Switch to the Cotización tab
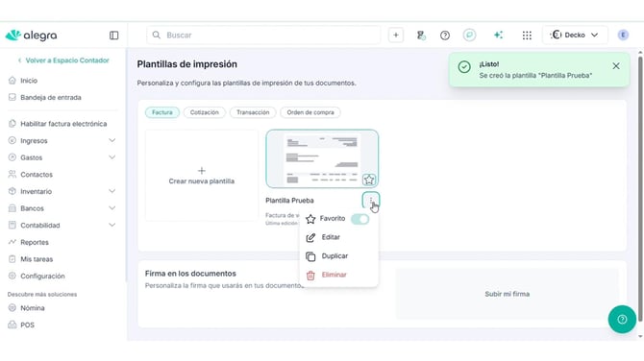The height and width of the screenshot is (361, 644). point(205,112)
